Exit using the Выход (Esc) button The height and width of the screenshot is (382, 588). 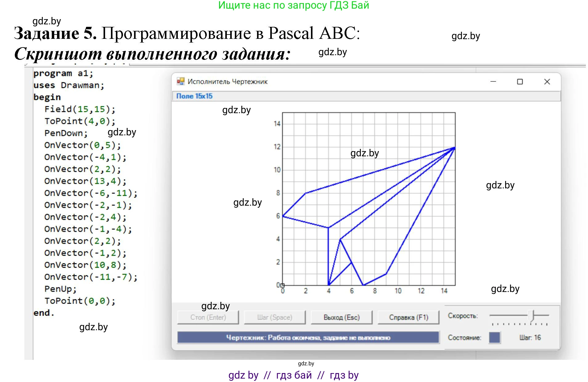click(x=341, y=317)
